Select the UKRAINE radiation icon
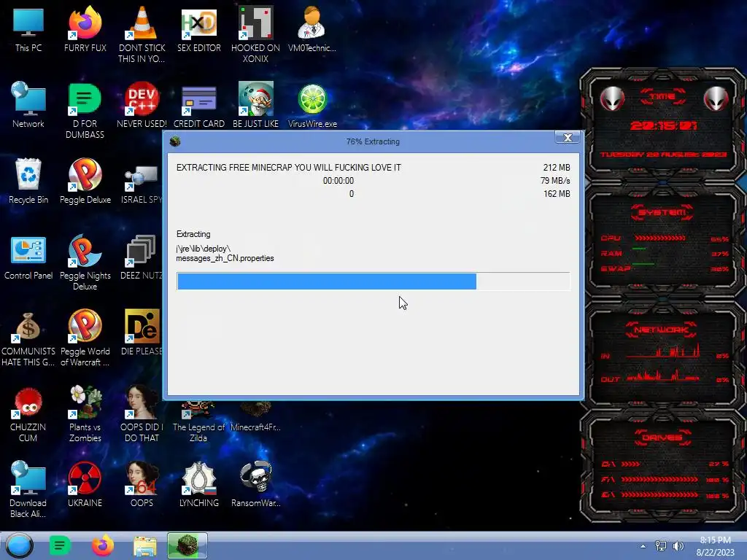 tap(85, 484)
